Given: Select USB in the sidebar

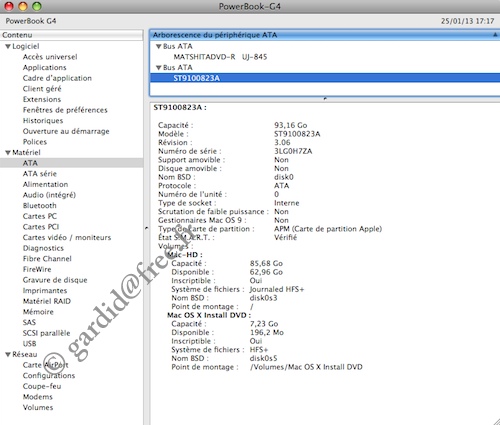Looking at the screenshot, I should coord(30,344).
